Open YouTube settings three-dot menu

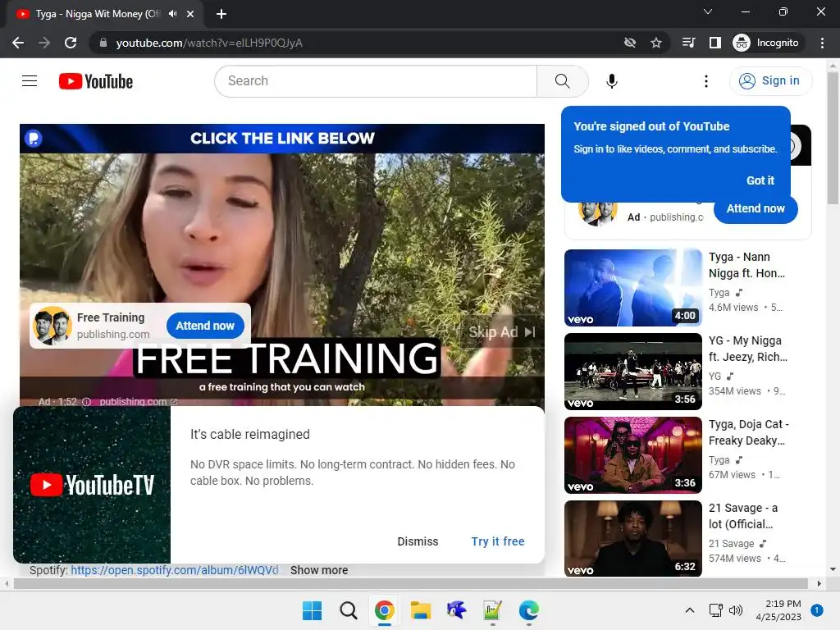click(706, 81)
